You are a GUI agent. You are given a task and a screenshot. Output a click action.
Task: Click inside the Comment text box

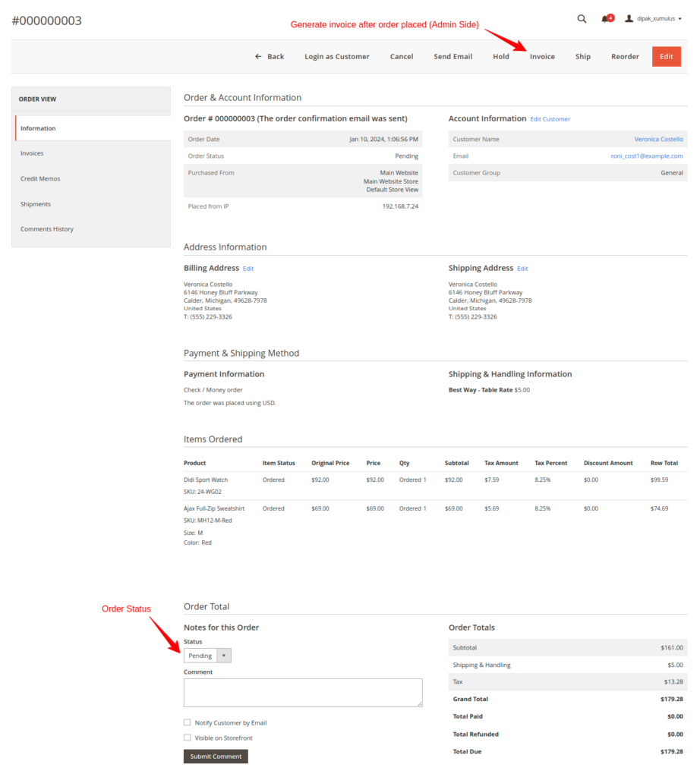tap(302, 692)
